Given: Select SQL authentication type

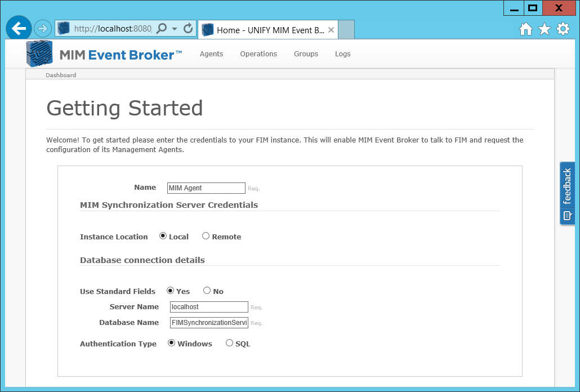Looking at the screenshot, I should pyautogui.click(x=229, y=343).
